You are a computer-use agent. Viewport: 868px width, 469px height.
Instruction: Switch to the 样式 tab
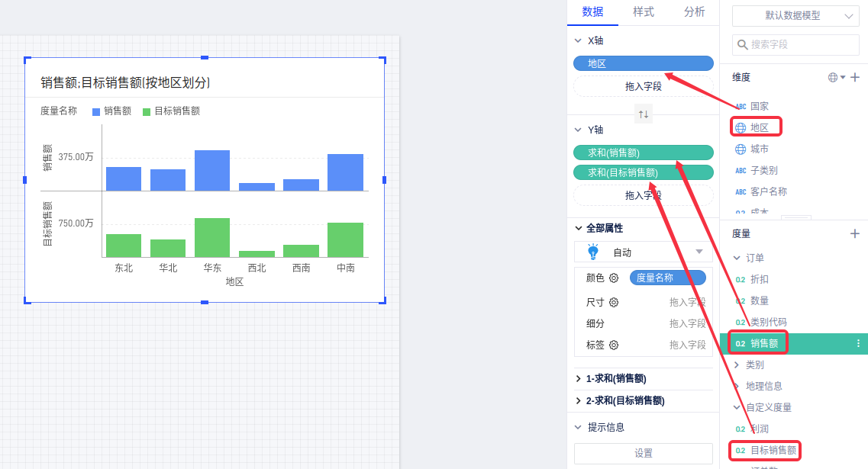point(643,11)
